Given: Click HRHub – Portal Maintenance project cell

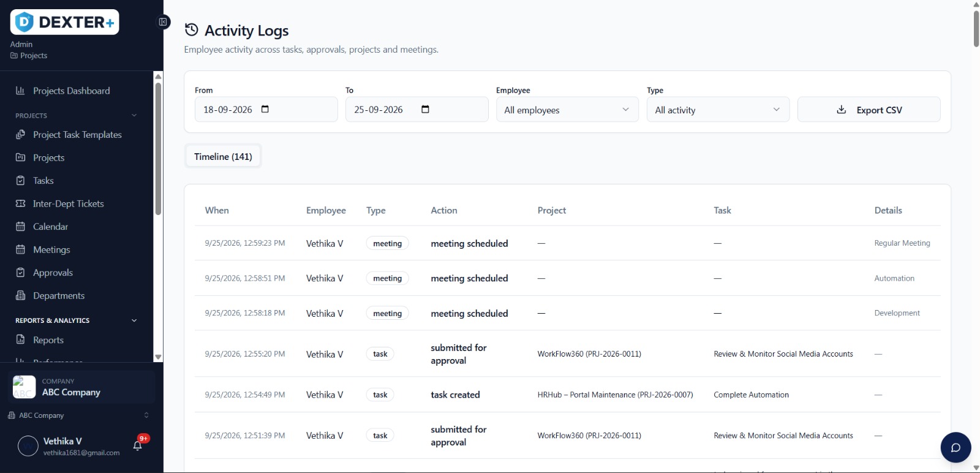Looking at the screenshot, I should tap(615, 395).
